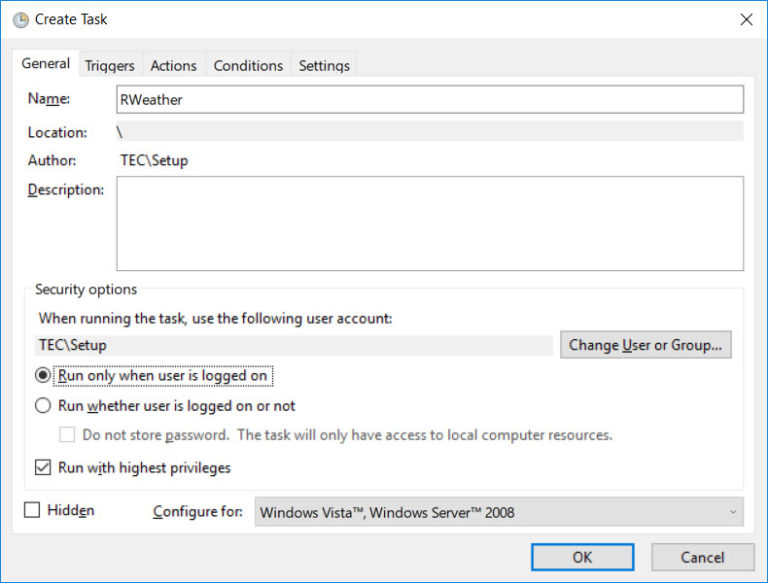The image size is (768, 583).
Task: Tick the Do not store password checkbox
Action: coord(67,435)
